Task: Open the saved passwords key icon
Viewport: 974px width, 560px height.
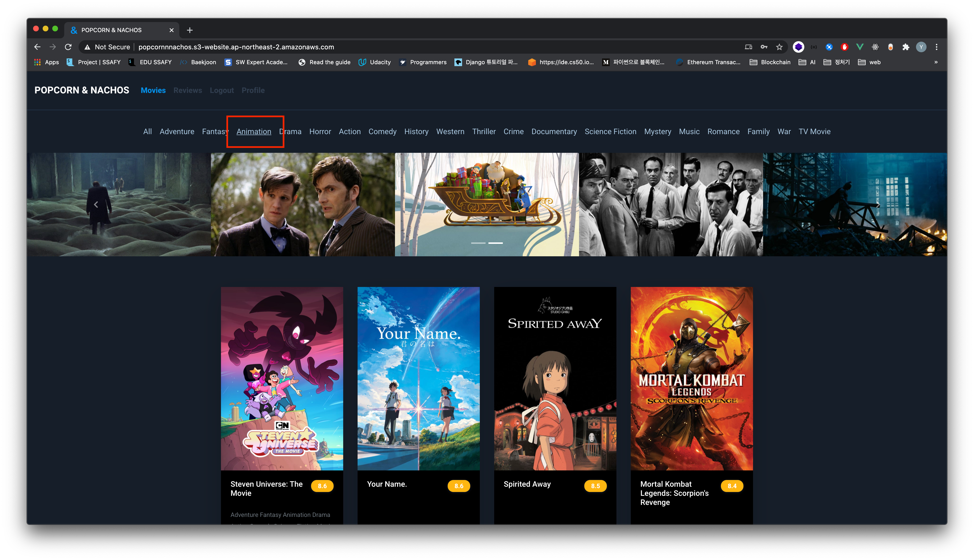Action: (x=764, y=47)
